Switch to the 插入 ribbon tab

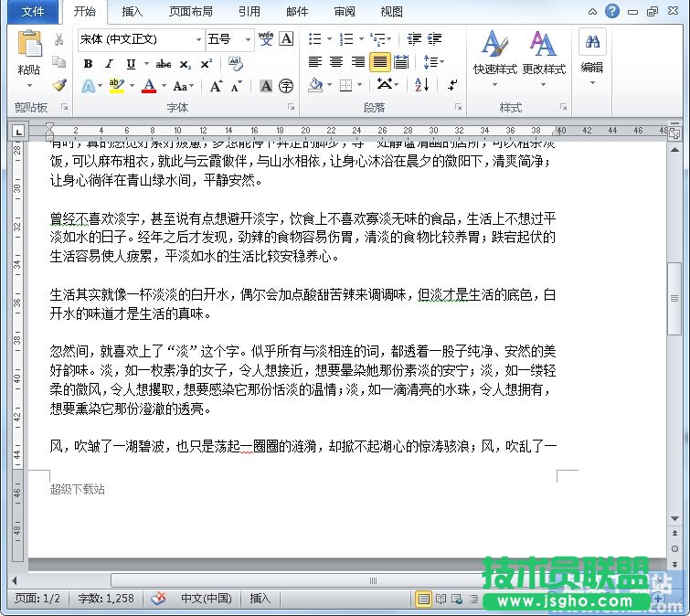click(133, 12)
